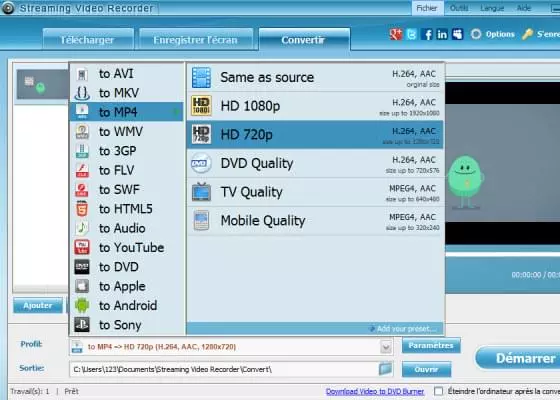This screenshot has height=400, width=560.
Task: Share via the Google+ icon
Action: [x=396, y=34]
